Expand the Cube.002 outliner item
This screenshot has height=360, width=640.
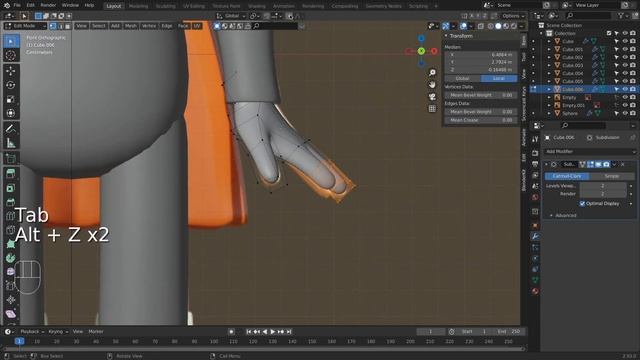coord(549,57)
